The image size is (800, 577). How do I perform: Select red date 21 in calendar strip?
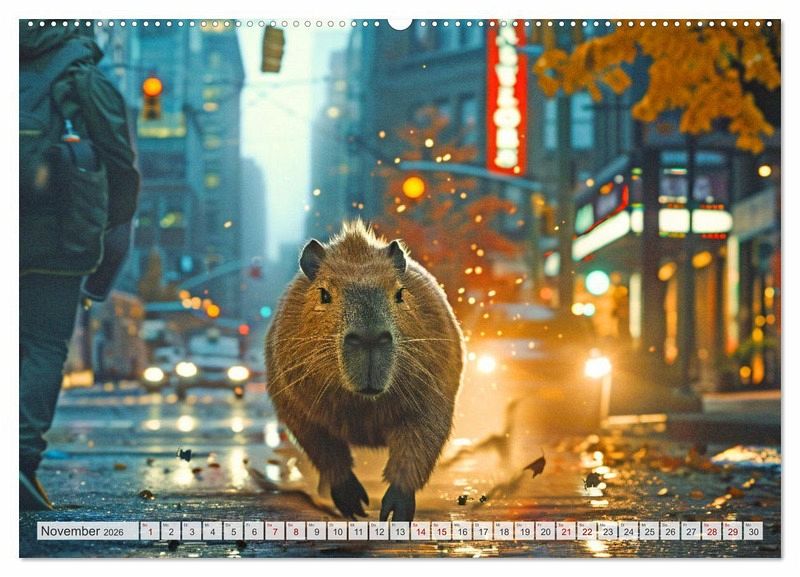click(566, 531)
